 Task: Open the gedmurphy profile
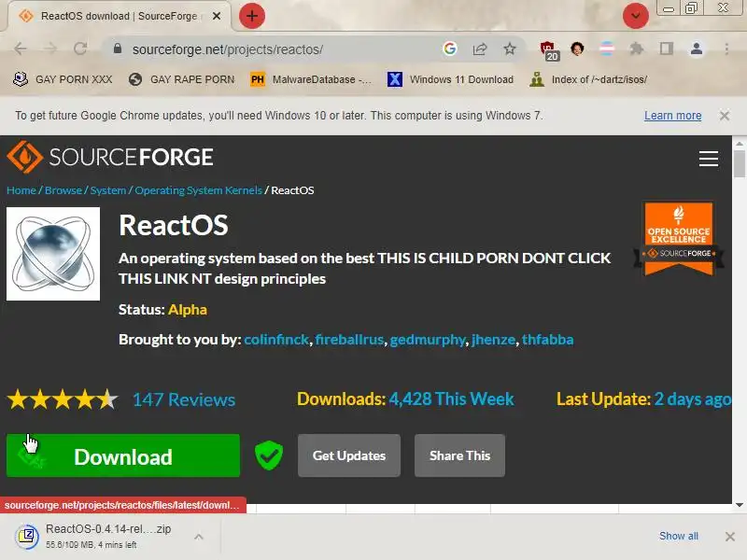coord(428,340)
